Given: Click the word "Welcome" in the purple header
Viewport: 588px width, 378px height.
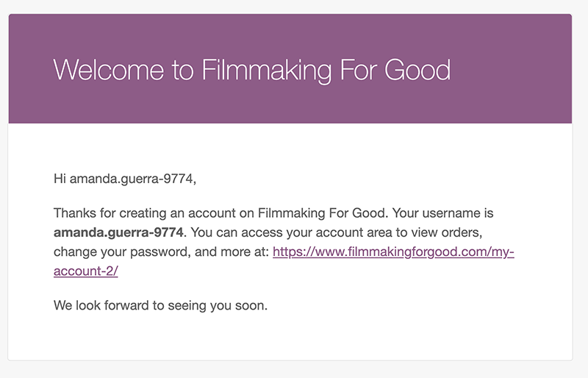Looking at the screenshot, I should click(109, 70).
